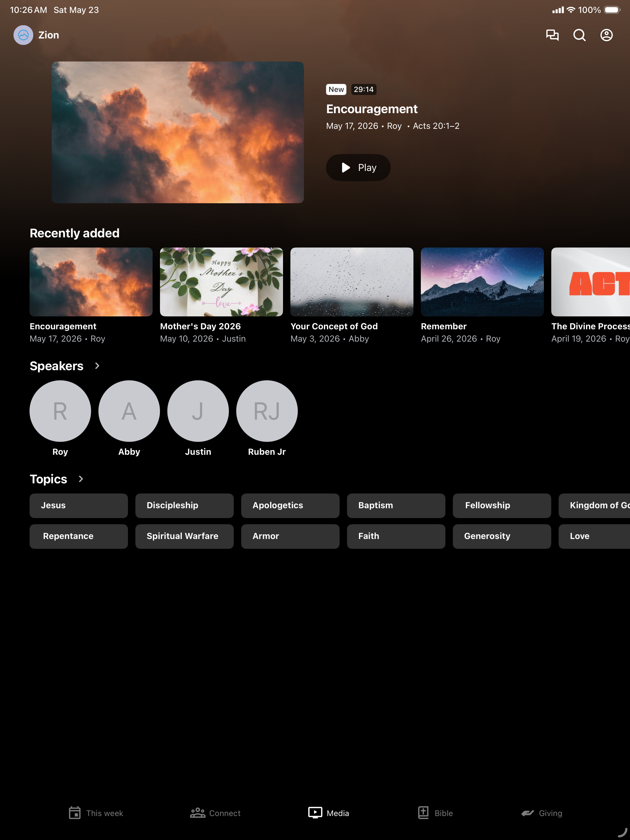Open the featured Encouragement cloud thumbnail

point(177,132)
